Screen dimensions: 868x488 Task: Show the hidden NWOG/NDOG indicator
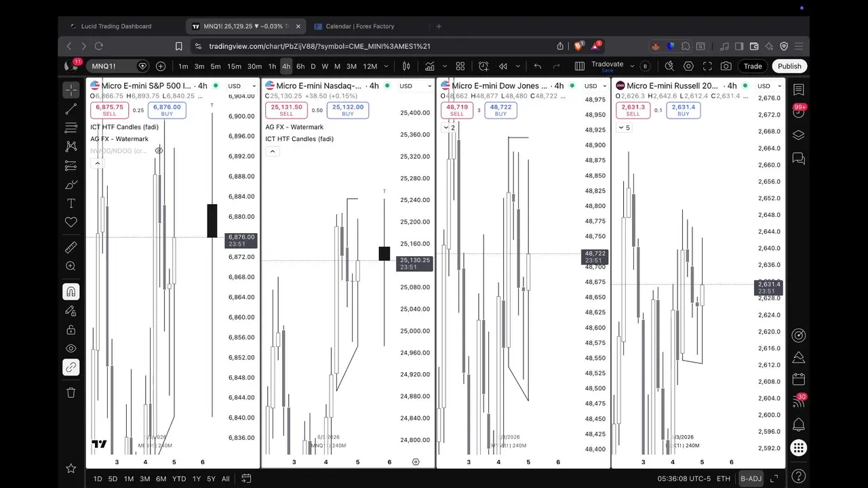click(159, 150)
